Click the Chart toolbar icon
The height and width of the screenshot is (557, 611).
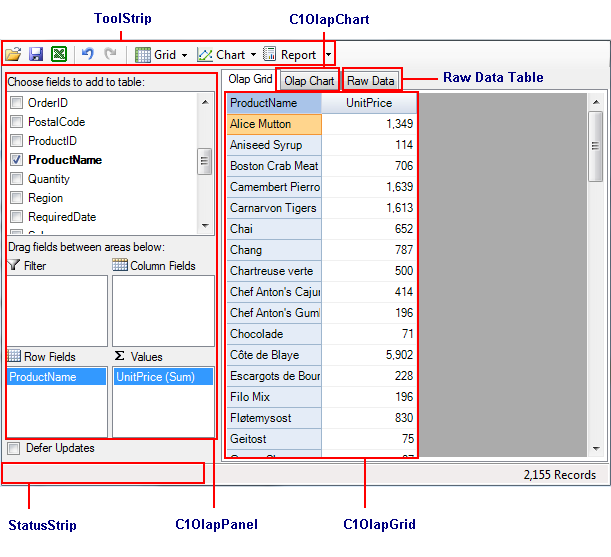pyautogui.click(x=205, y=55)
